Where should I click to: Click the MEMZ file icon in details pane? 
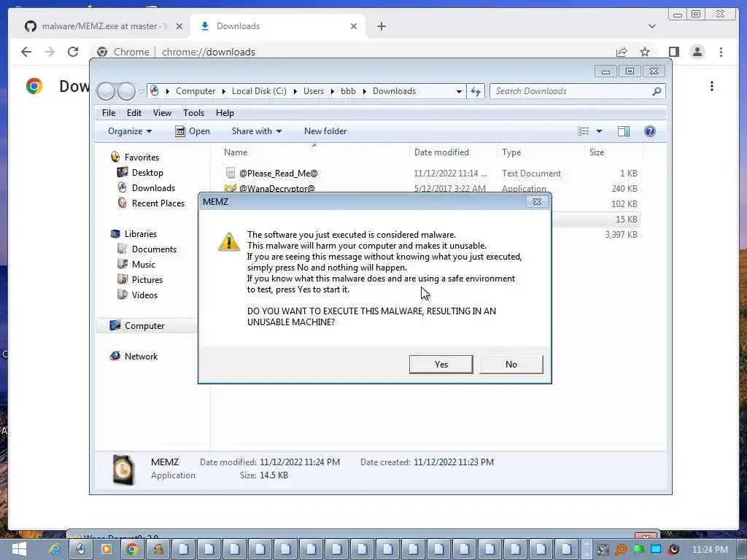[123, 470]
